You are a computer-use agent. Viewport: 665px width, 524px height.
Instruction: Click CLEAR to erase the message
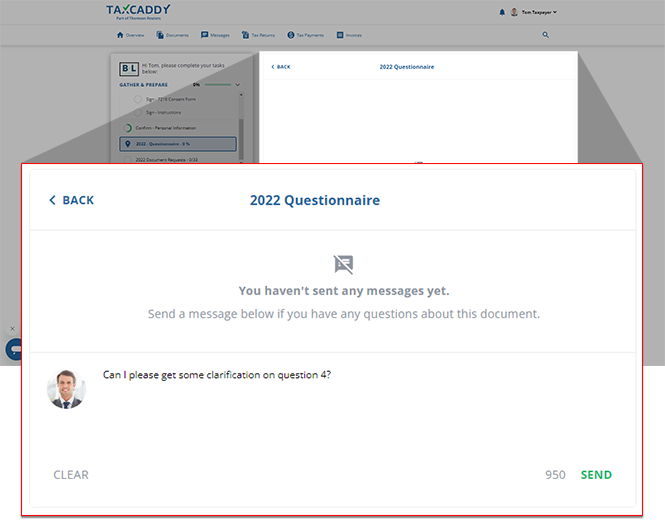71,475
